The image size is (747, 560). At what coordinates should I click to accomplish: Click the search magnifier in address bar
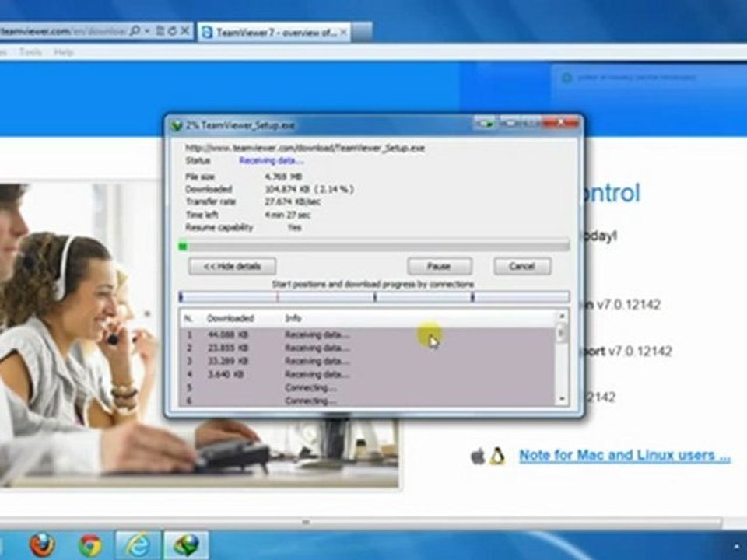point(135,31)
